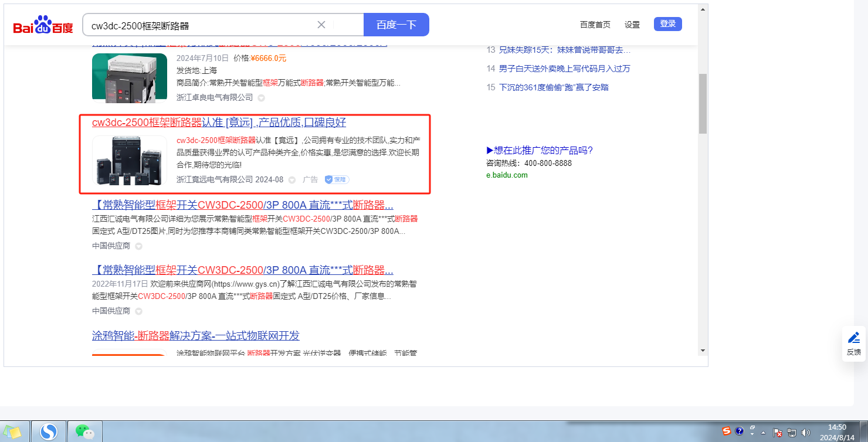Show hidden tray icons arrow
Screen dimensions: 868x442
point(764,433)
